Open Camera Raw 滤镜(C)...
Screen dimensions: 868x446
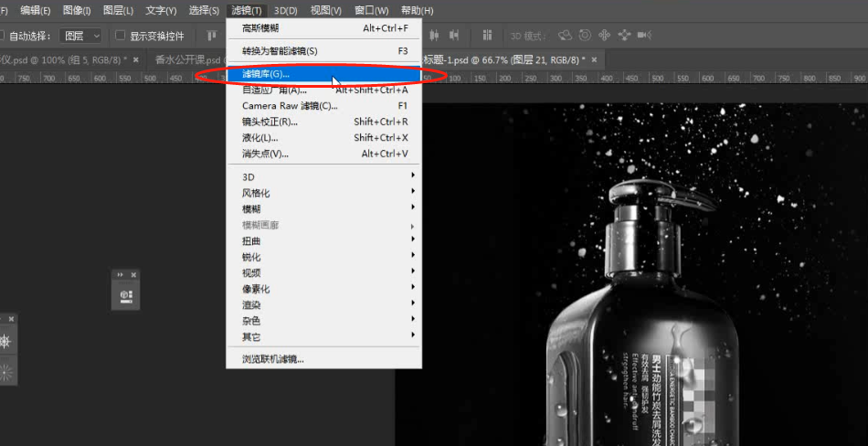(323, 106)
